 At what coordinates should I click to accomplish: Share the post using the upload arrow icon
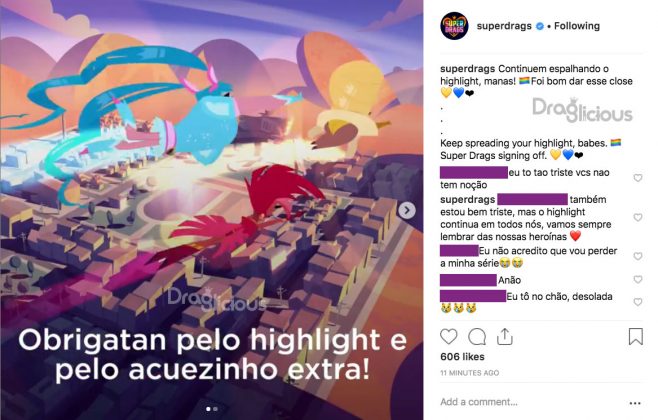tap(505, 337)
